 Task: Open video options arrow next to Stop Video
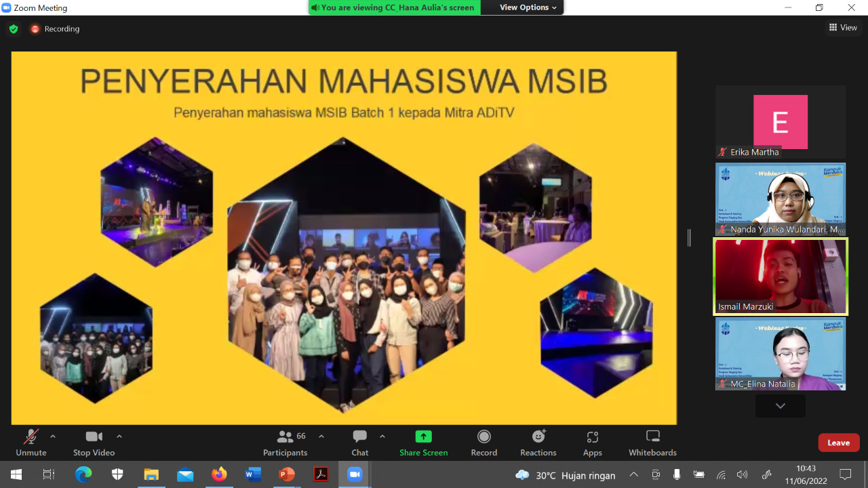(119, 436)
